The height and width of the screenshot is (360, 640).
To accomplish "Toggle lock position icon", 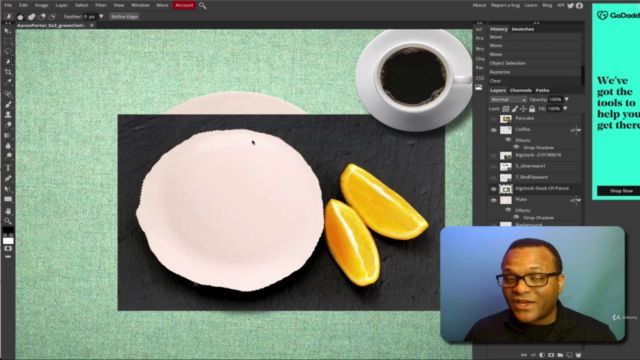I will (x=523, y=109).
